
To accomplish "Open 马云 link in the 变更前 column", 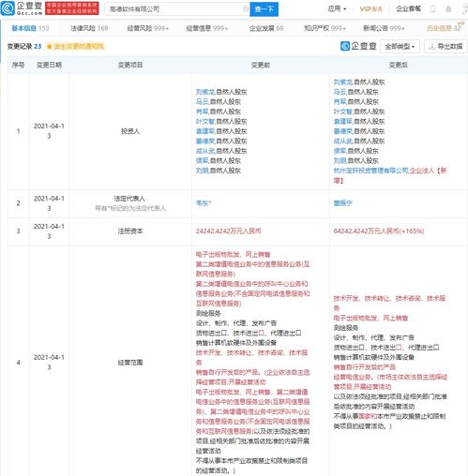I will coord(202,102).
